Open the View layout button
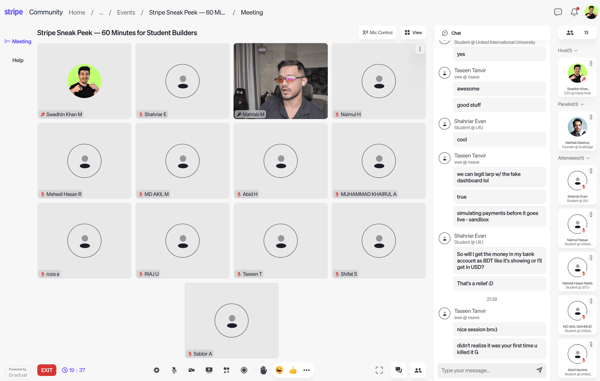 (413, 33)
